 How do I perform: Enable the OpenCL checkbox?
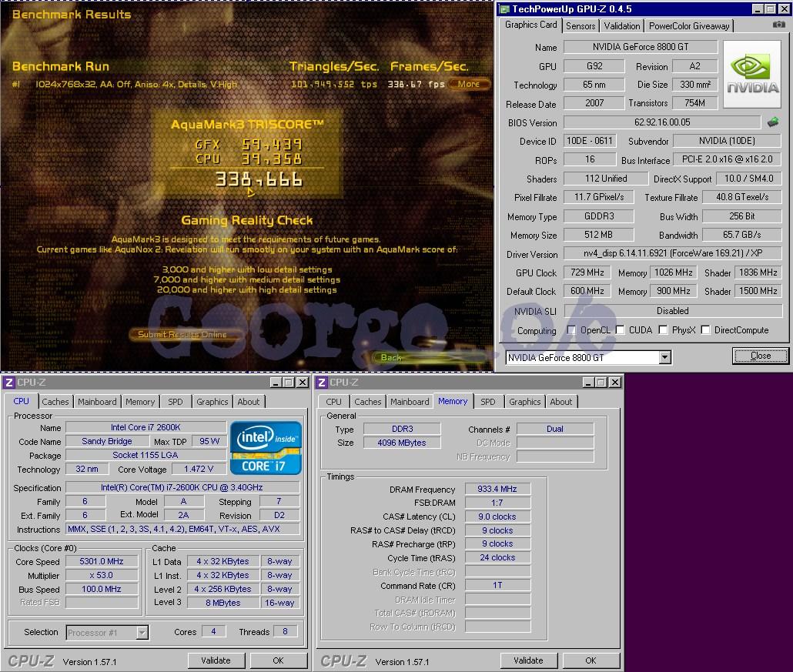pyautogui.click(x=571, y=330)
